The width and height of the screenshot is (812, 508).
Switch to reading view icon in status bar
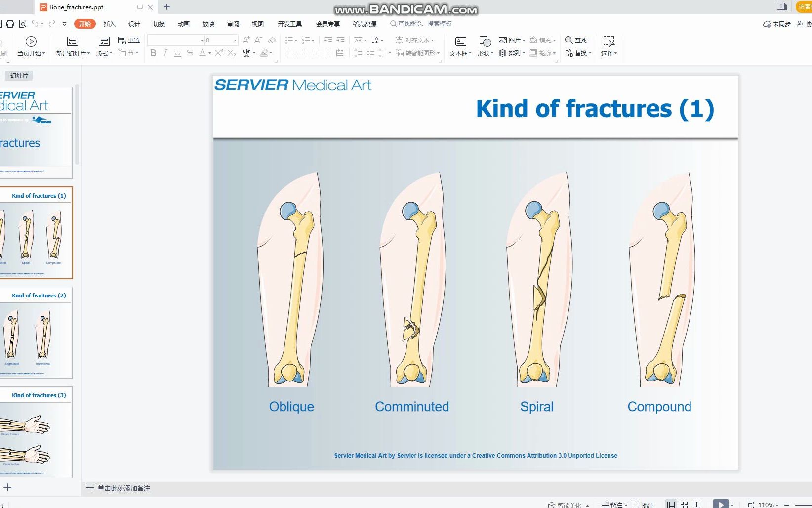697,505
